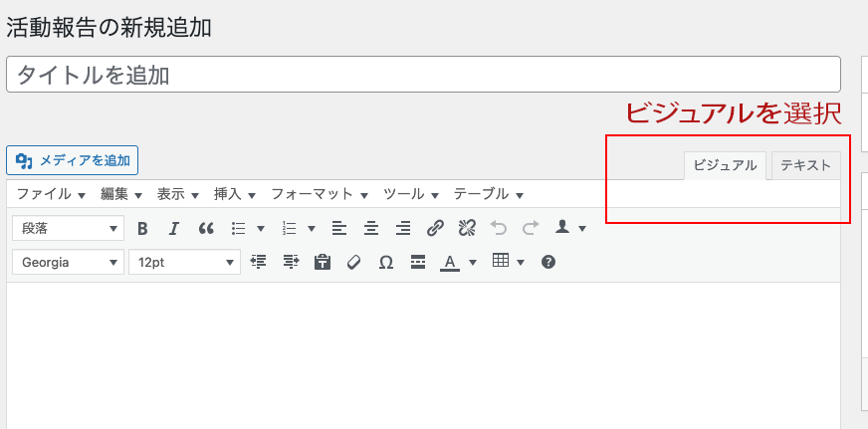
Task: Click inside the editor content area
Action: click(x=423, y=355)
